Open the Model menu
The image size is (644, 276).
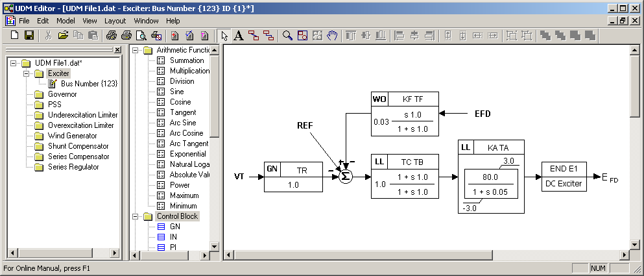(66, 21)
